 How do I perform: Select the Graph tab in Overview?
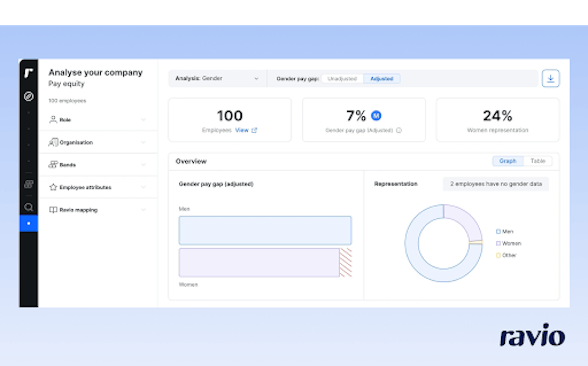point(508,161)
